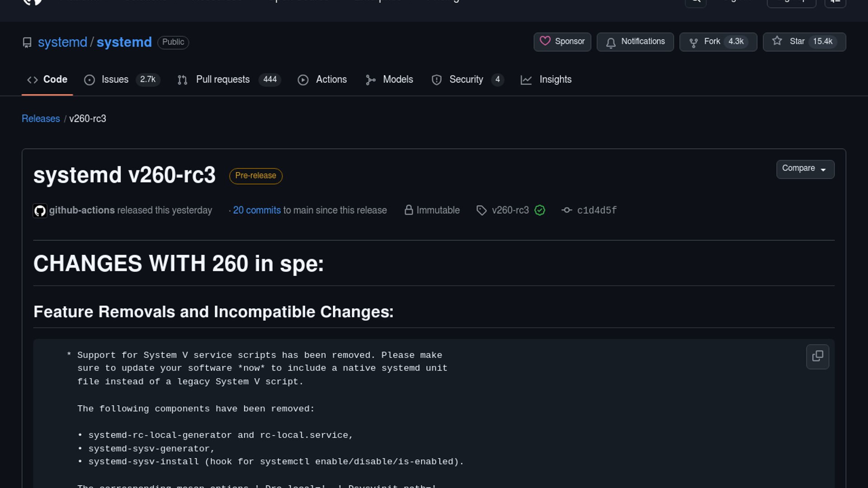
Task: Go back to the Releases breadcrumb
Action: (41, 118)
